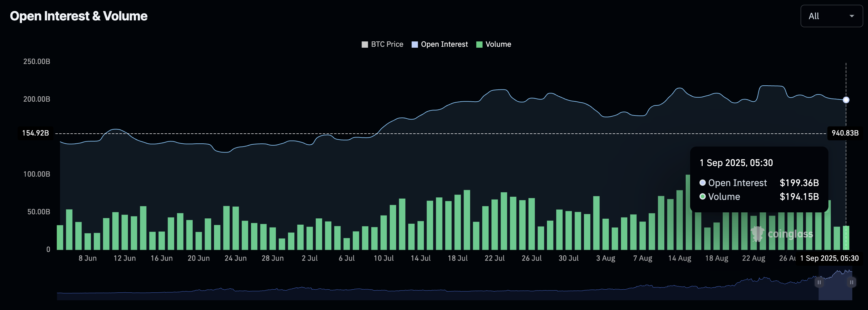Click the 10 Jul date axis label

tap(383, 259)
